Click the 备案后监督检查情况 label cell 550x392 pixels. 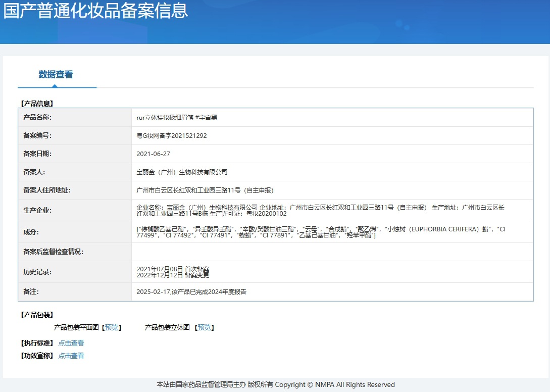pos(75,252)
